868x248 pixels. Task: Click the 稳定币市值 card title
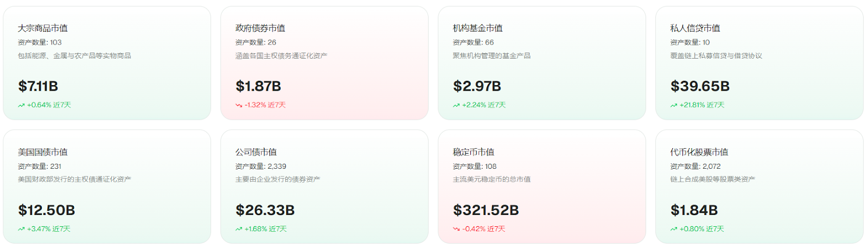(x=474, y=152)
